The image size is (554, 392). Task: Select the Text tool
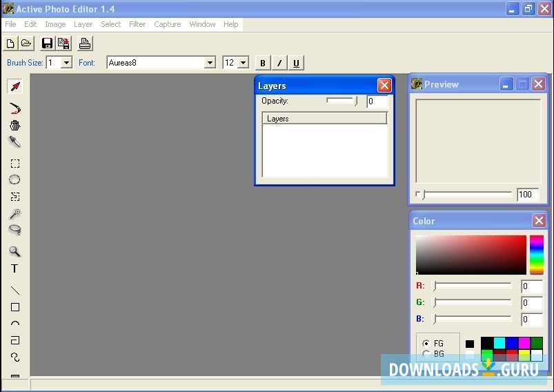pyautogui.click(x=14, y=268)
